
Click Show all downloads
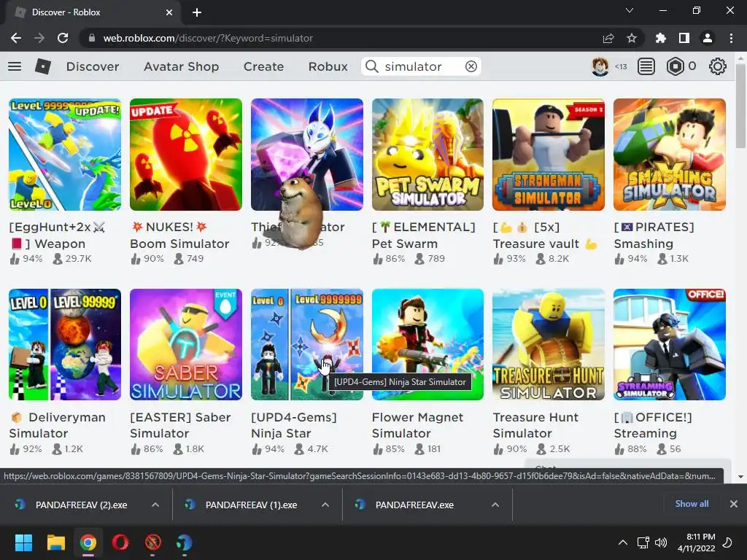[692, 504]
